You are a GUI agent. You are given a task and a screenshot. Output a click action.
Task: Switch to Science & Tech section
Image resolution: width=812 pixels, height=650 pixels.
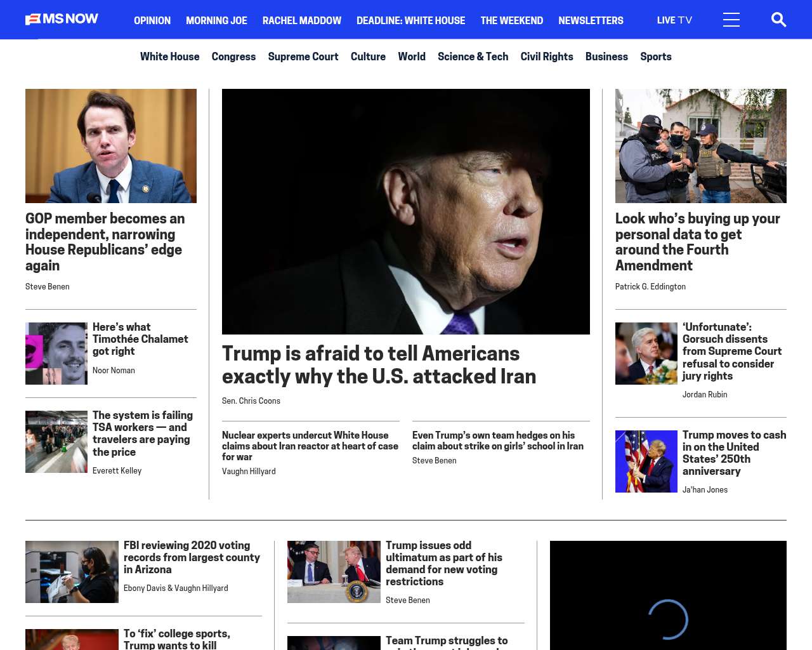point(473,56)
